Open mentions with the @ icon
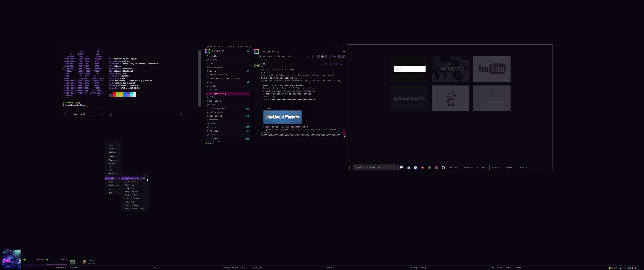Viewport: 644px width, 270px height. 335,56
